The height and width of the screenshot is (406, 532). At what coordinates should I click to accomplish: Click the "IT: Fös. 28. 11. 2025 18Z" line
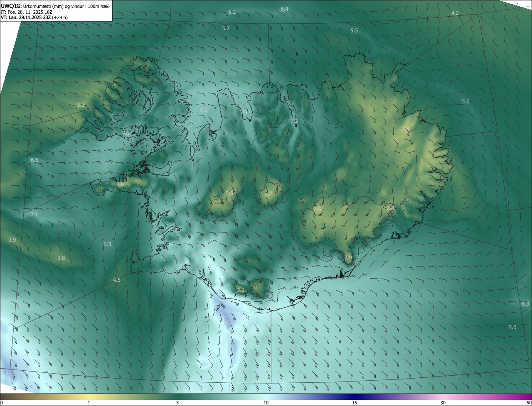26,12
